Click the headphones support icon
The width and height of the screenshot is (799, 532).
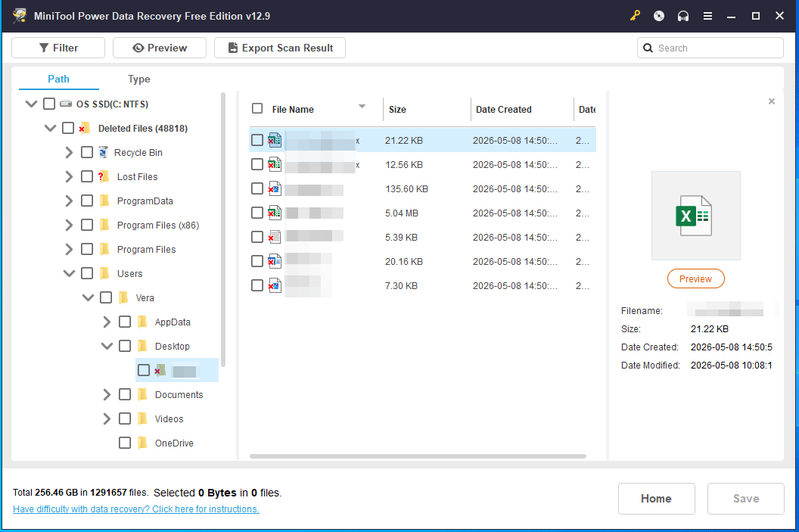(682, 16)
